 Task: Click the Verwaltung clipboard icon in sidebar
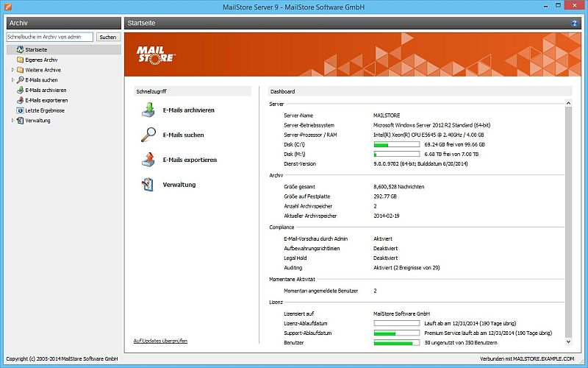coord(20,121)
